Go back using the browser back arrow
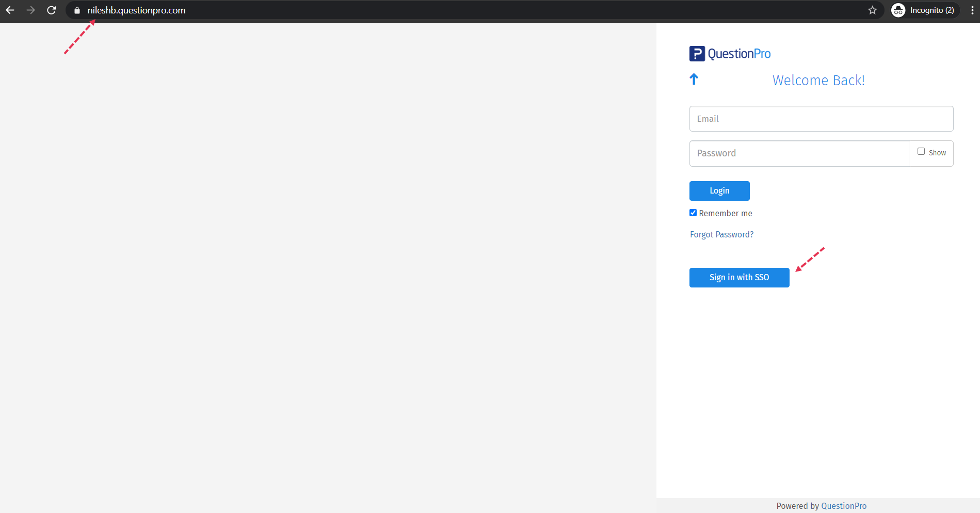980x513 pixels. pyautogui.click(x=10, y=10)
